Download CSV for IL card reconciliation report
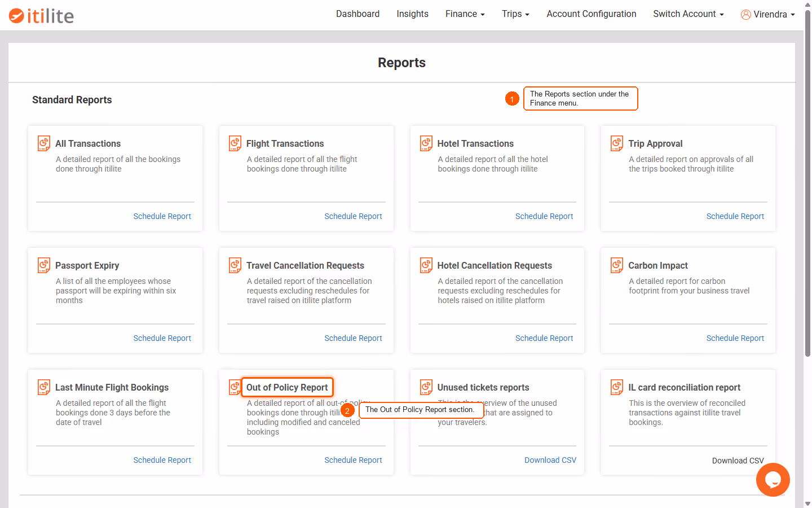The width and height of the screenshot is (812, 508). pyautogui.click(x=738, y=461)
